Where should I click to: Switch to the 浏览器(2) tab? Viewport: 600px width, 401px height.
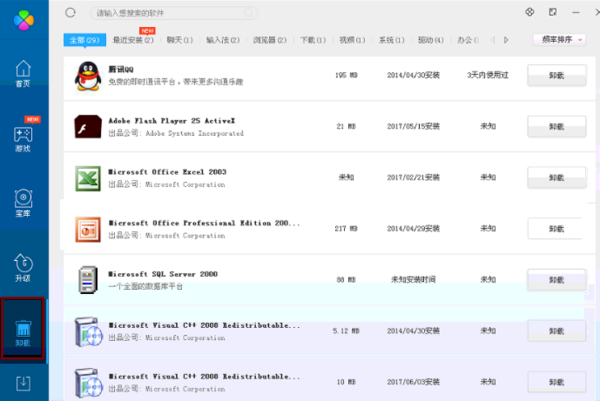270,40
